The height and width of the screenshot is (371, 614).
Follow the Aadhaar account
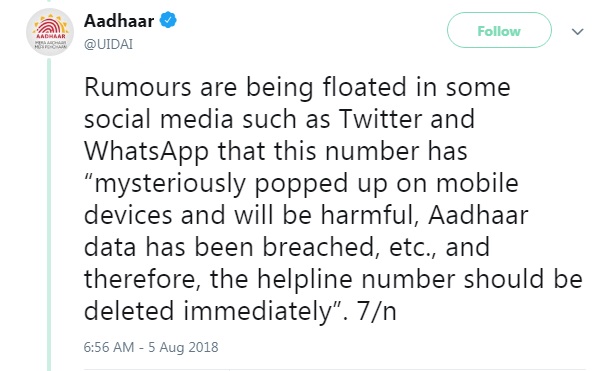click(499, 31)
